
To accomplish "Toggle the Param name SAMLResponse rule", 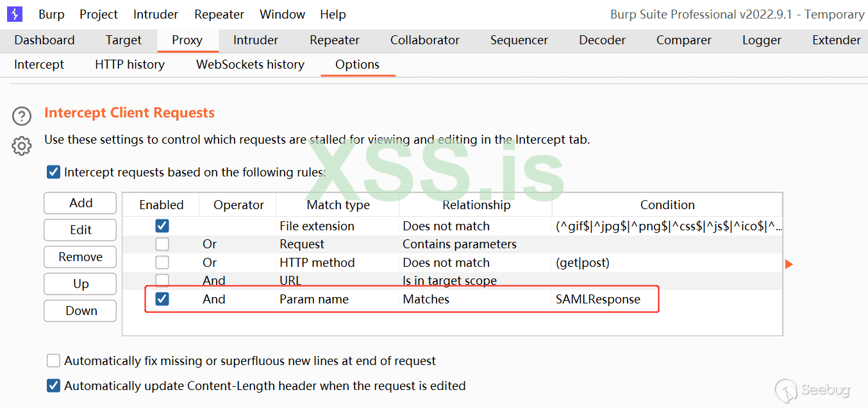I will (162, 299).
